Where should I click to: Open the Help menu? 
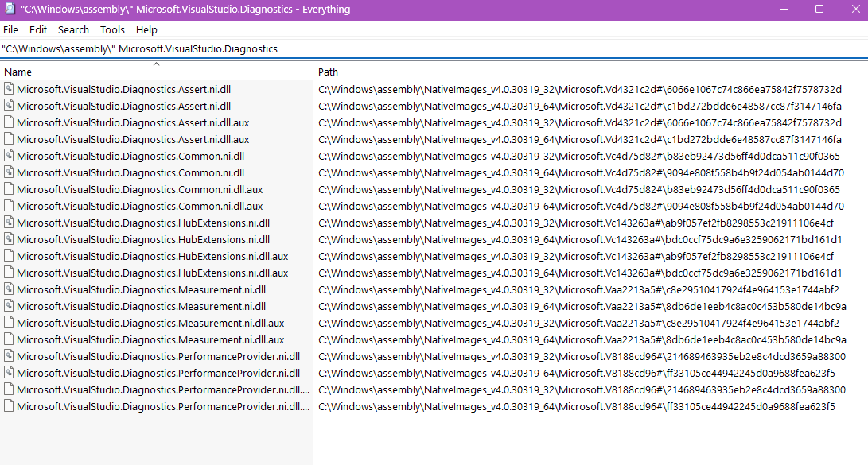[x=146, y=30]
